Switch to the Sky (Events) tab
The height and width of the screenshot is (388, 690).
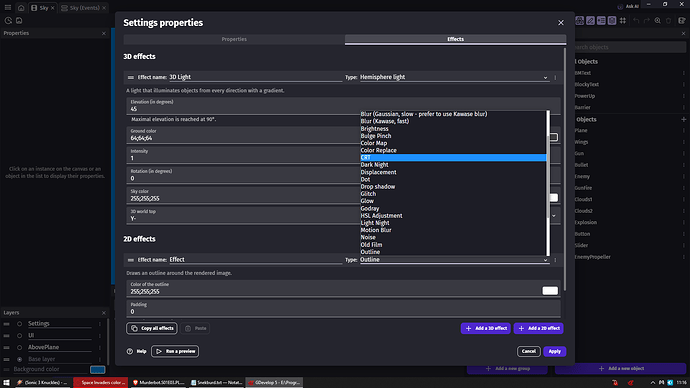[x=84, y=8]
